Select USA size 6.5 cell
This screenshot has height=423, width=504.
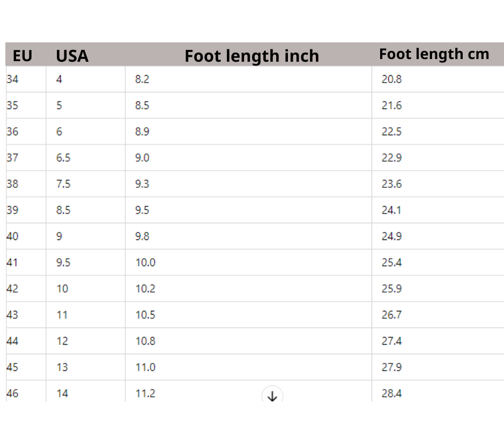point(86,158)
